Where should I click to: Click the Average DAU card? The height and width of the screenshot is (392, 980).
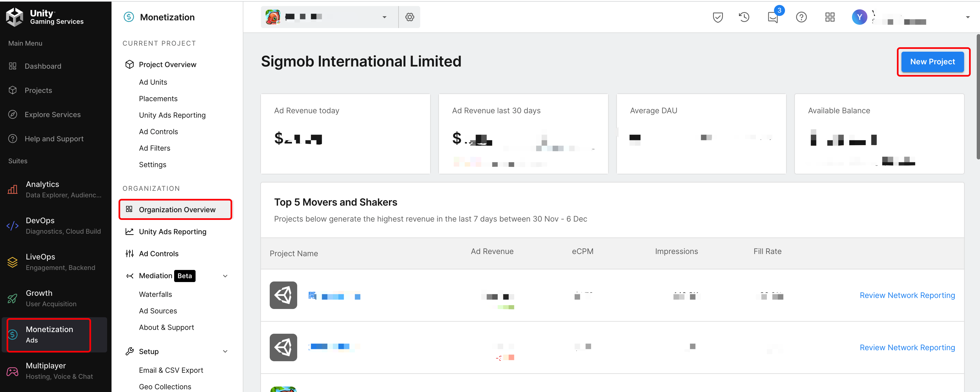701,134
